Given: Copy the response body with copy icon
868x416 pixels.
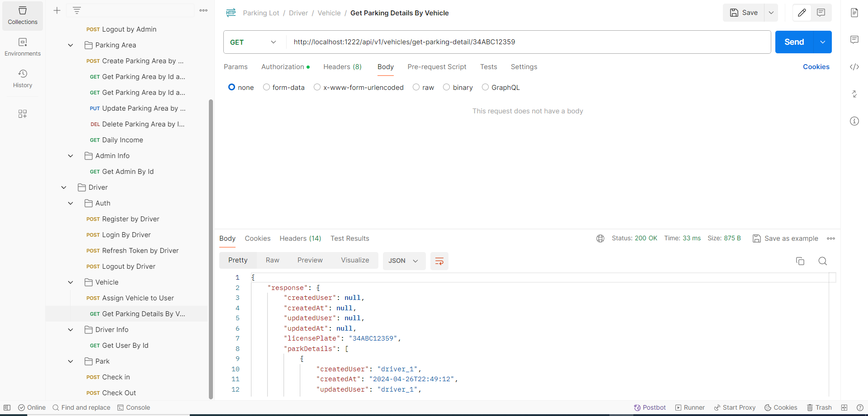Looking at the screenshot, I should pos(800,261).
